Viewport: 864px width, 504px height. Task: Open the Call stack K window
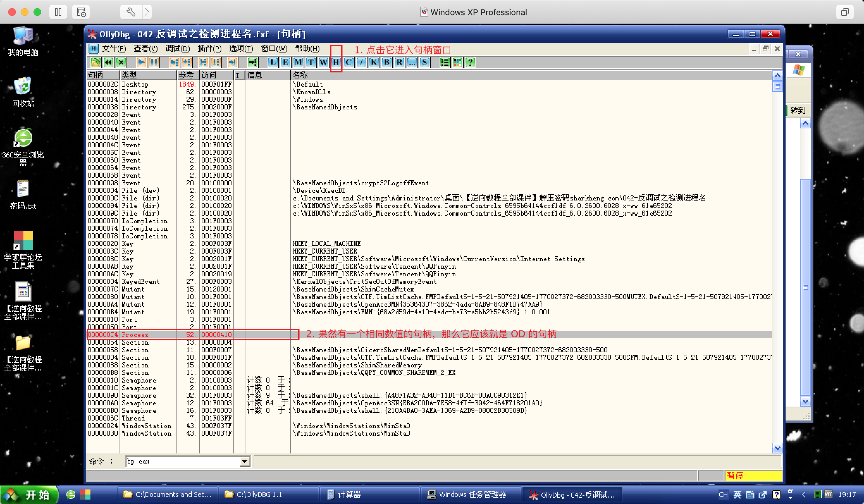coord(374,62)
